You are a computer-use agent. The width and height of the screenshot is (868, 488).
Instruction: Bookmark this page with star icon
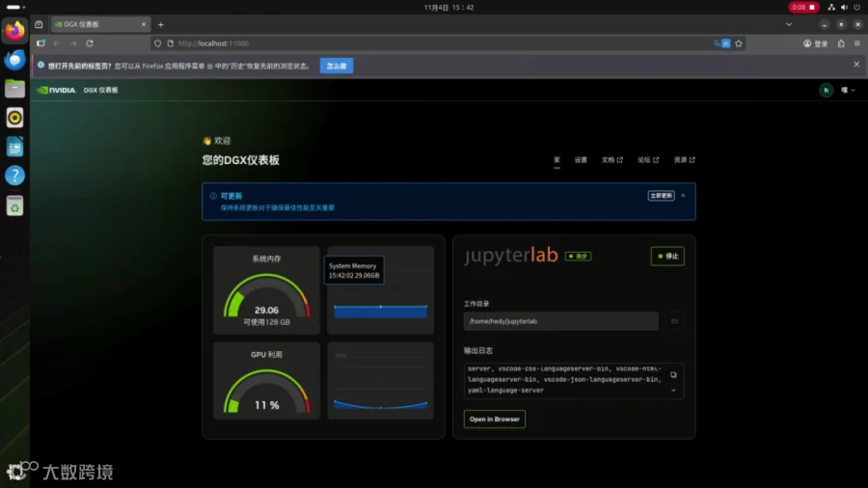coord(739,43)
